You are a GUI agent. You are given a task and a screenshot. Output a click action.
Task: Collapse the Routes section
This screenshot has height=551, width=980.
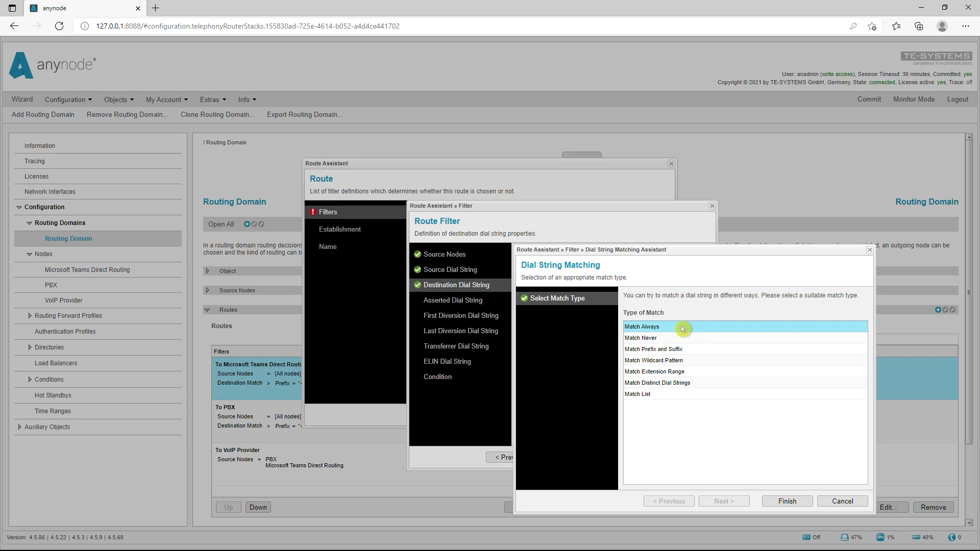207,310
